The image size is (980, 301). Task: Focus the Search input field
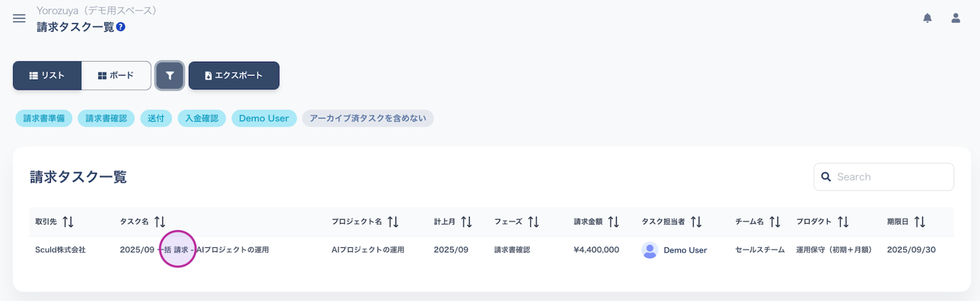click(x=891, y=177)
